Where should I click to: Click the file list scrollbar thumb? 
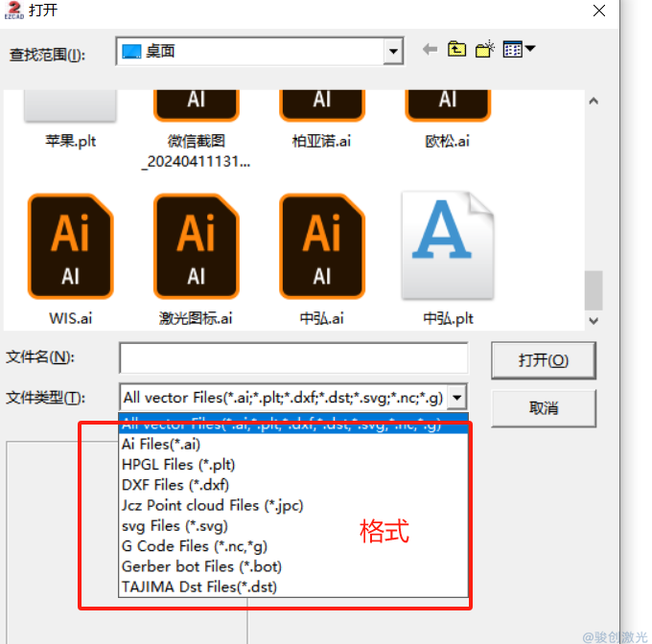tap(594, 290)
